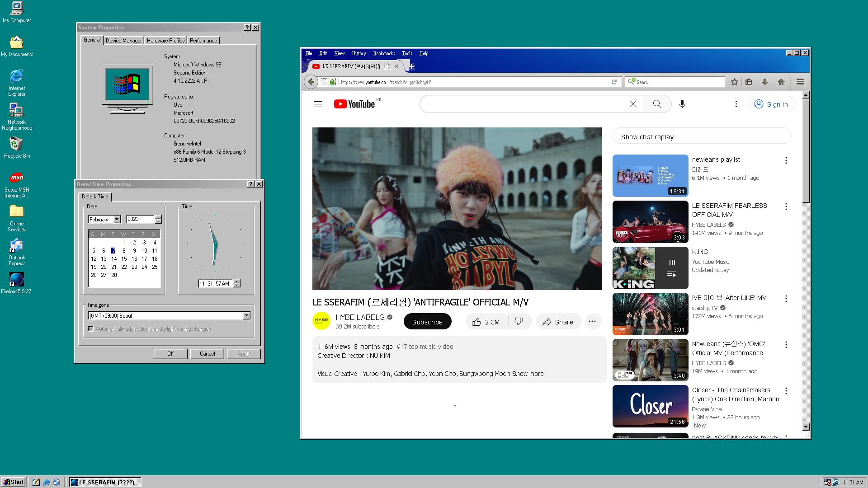Clear the YouTube search box
868x488 pixels.
pos(633,104)
